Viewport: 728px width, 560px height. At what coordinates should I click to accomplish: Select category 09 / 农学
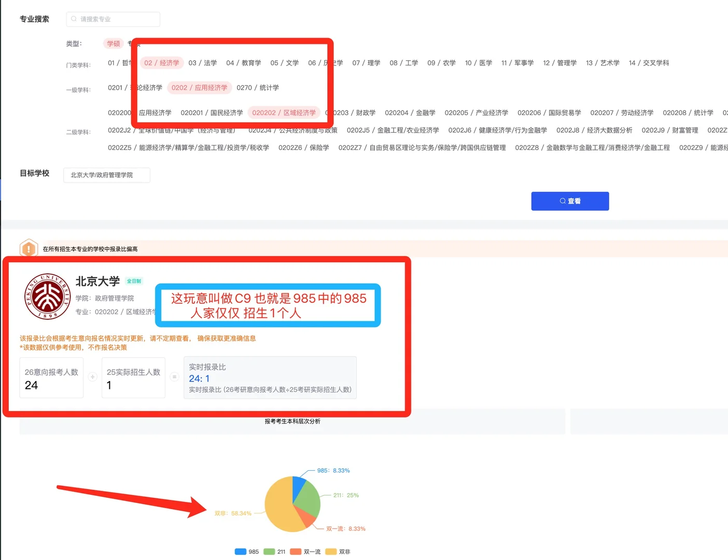pos(442,63)
